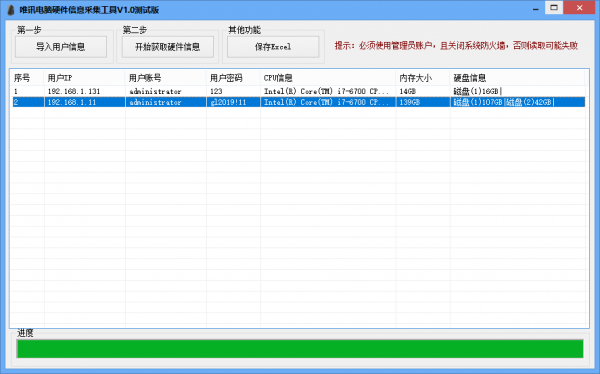Click the application icon in title bar
The width and height of the screenshot is (600, 374).
click(11, 10)
